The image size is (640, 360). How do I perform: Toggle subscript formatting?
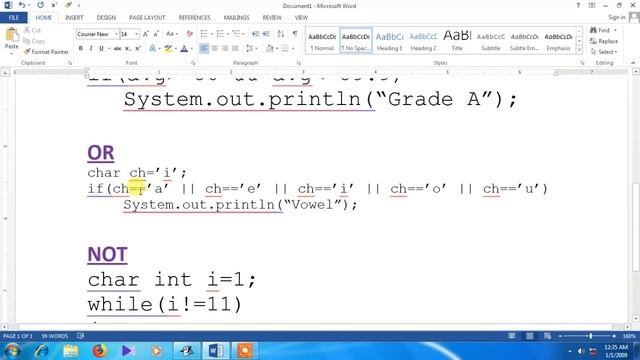(x=128, y=49)
